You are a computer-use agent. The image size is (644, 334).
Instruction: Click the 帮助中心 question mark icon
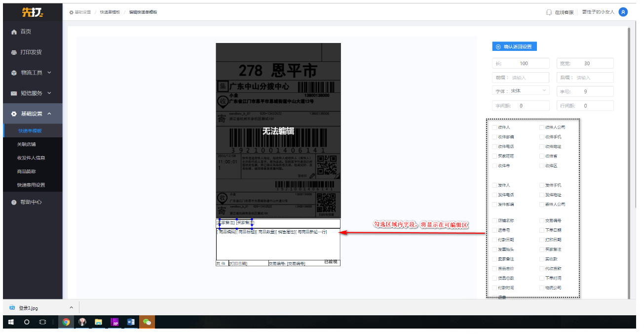(14, 202)
